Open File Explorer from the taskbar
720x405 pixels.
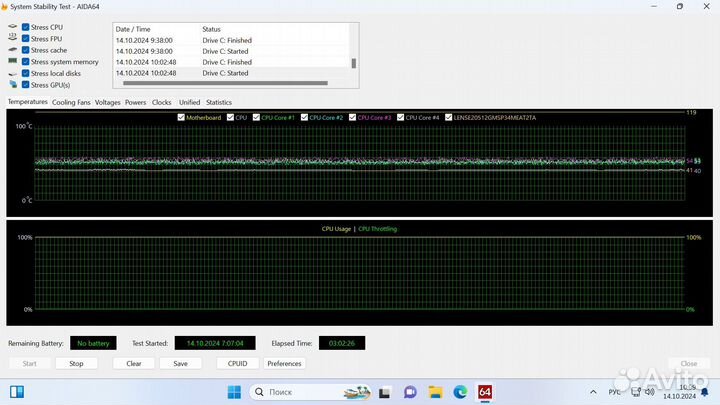[x=435, y=392]
